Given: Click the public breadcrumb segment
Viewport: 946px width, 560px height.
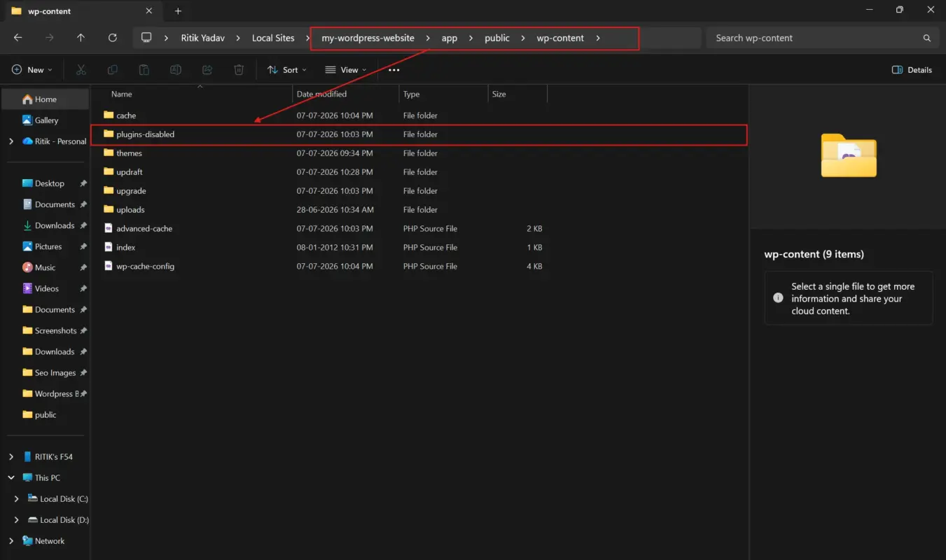Looking at the screenshot, I should (497, 38).
